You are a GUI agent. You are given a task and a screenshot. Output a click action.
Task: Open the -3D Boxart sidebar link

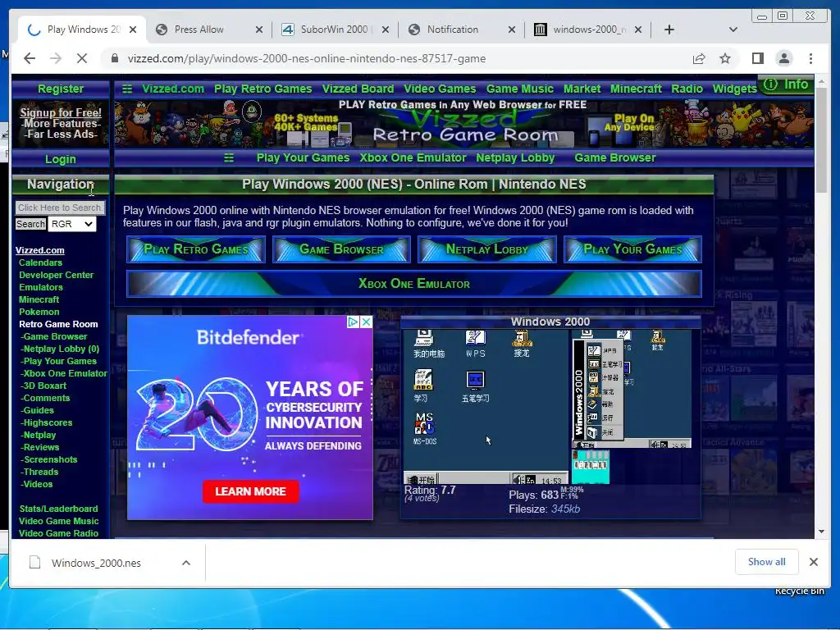(x=43, y=386)
